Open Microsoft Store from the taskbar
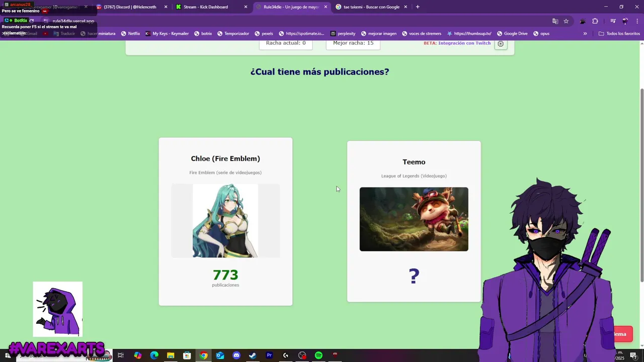 187,355
